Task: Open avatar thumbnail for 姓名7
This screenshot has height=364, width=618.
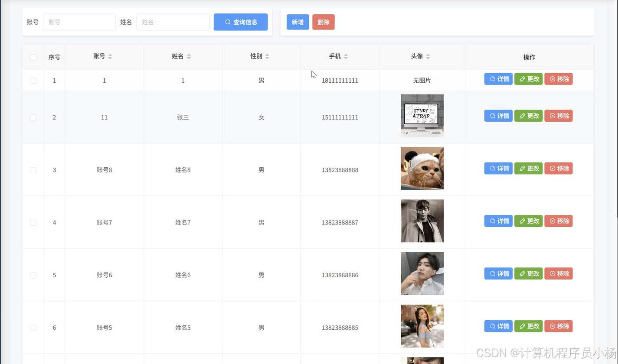Action: (x=422, y=221)
